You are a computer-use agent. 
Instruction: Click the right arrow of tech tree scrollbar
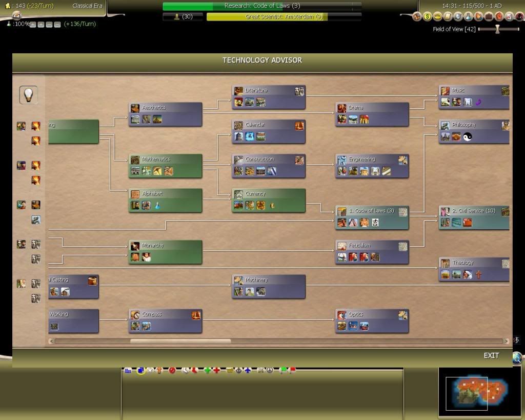(506, 341)
